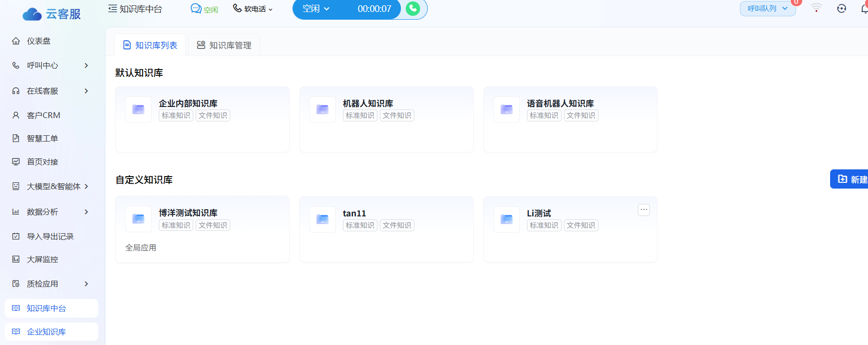868x345 pixels.
Task: Click the Wi-Fi network status icon
Action: (816, 8)
